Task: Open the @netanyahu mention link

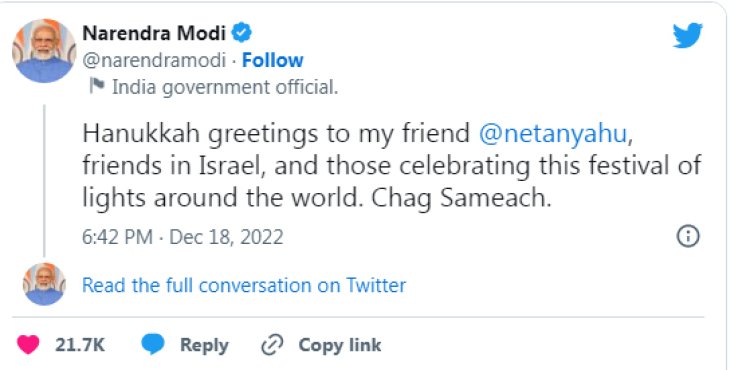Action: (553, 134)
